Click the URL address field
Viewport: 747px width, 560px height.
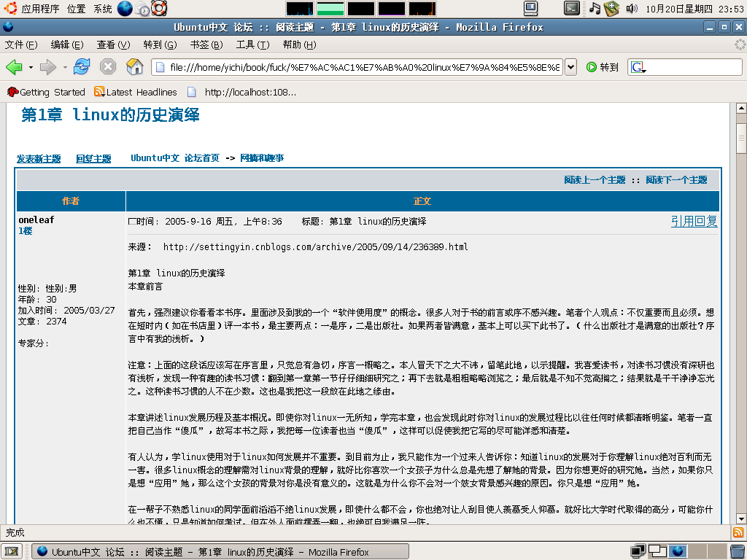(x=357, y=67)
